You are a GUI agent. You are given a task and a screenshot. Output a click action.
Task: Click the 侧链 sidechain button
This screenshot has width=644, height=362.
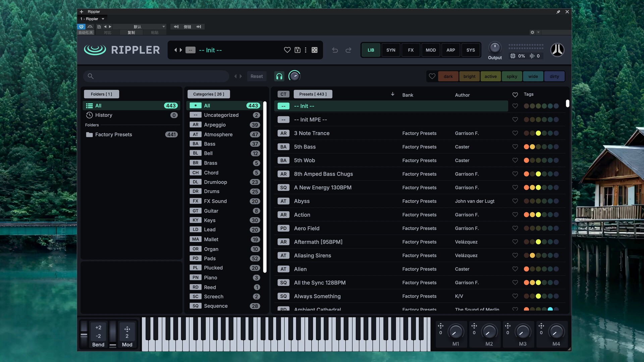[x=187, y=26]
